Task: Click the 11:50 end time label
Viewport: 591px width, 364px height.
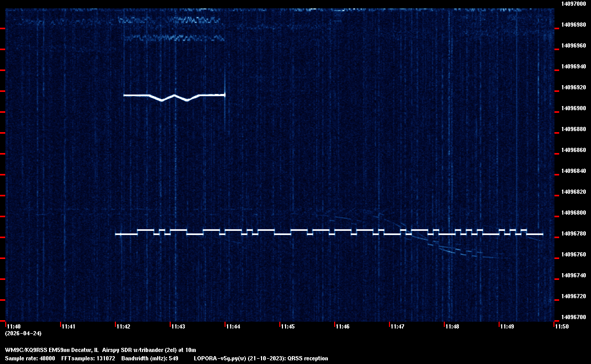Action: click(x=562, y=326)
